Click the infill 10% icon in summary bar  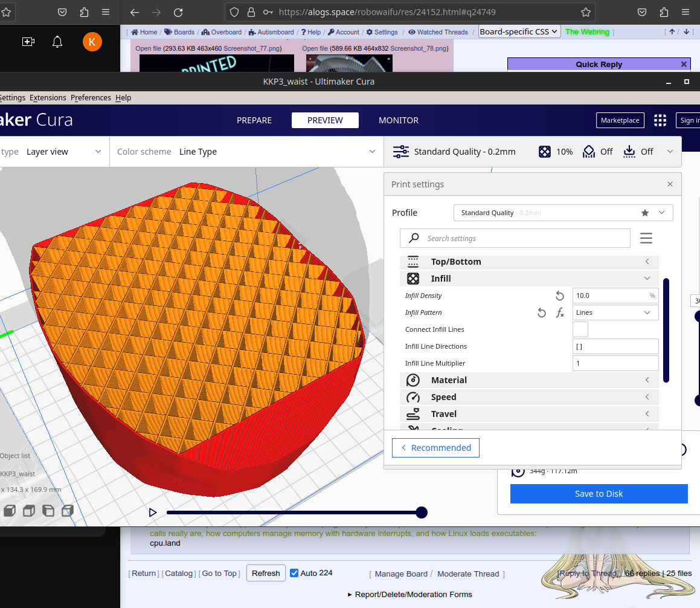pyautogui.click(x=545, y=152)
